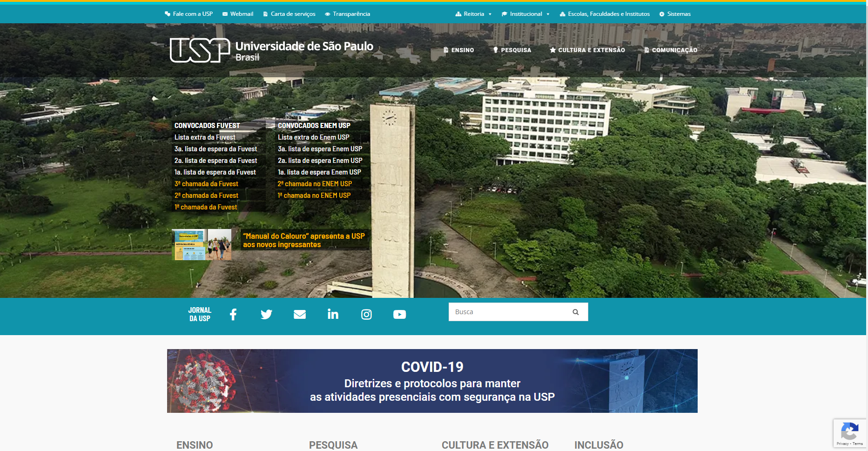Click the reCAPTCHA badge
Screen dimensions: 868x451
coord(850,433)
